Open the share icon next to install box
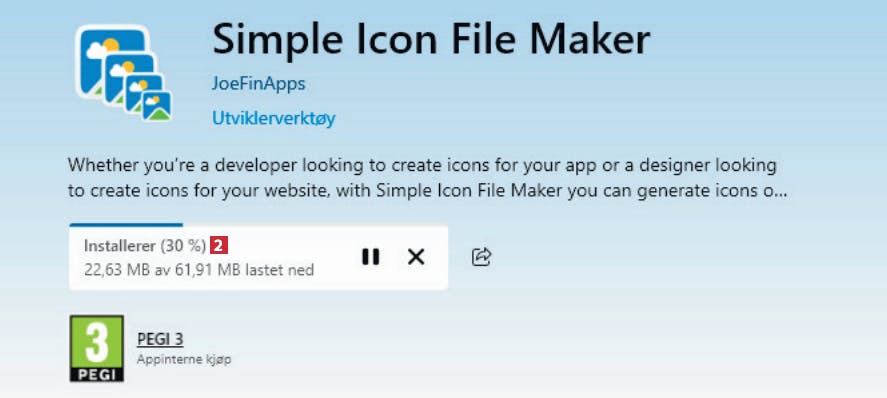The width and height of the screenshot is (887, 398). 481,257
